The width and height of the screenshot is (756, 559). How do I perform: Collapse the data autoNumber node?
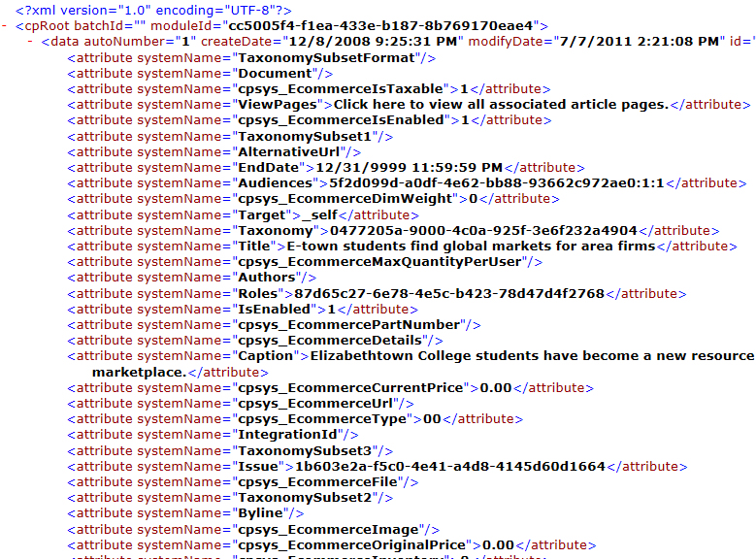point(32,42)
